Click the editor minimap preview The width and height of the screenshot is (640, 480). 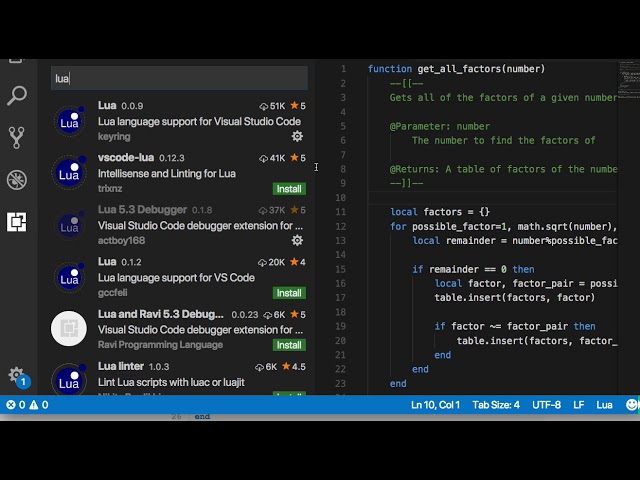click(x=629, y=80)
